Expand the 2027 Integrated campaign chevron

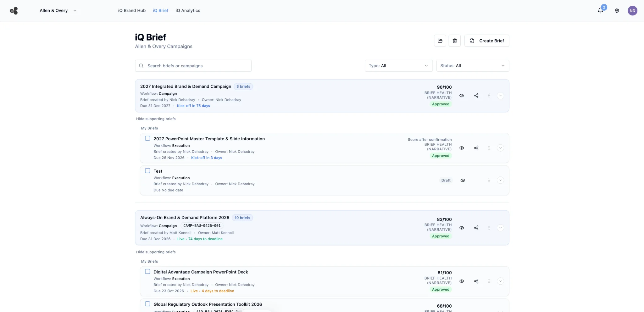(x=500, y=96)
